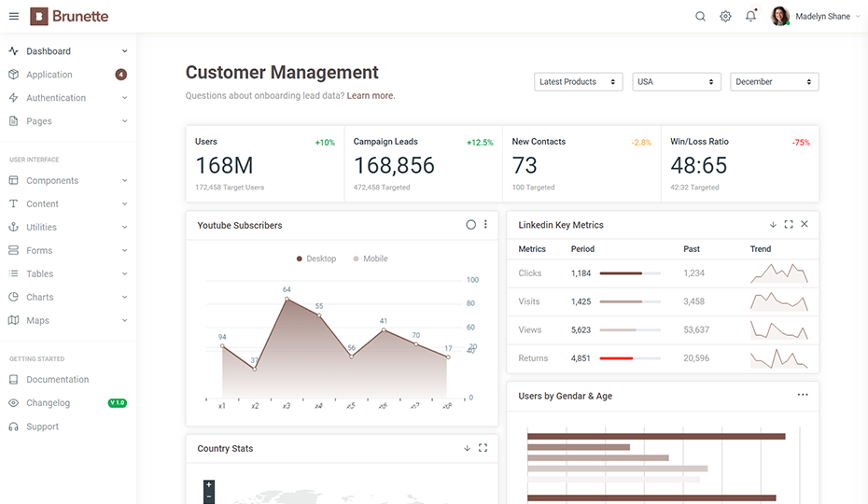Click the Support headphones icon
The width and height of the screenshot is (868, 504).
pos(14,427)
